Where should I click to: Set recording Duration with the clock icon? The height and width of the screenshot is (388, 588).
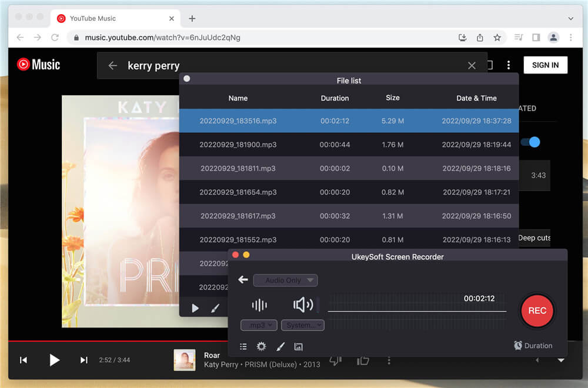533,345
